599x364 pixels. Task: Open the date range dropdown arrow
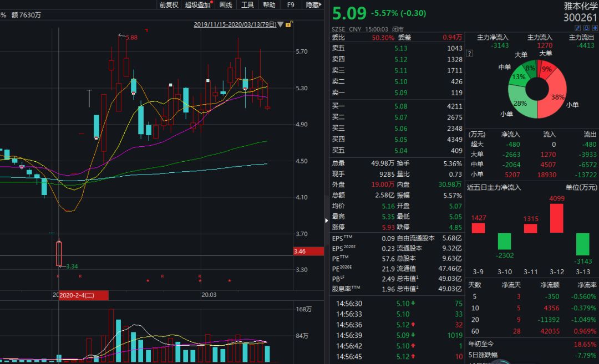point(280,24)
